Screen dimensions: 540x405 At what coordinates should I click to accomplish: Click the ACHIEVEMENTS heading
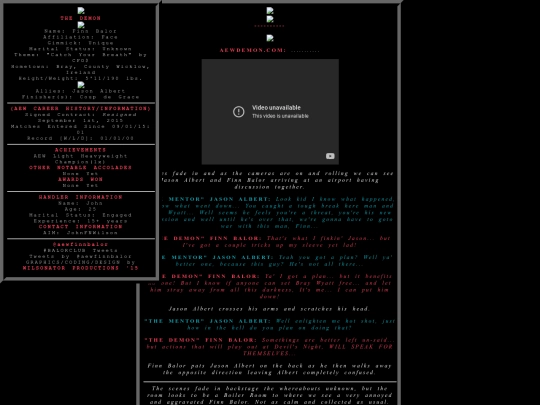pos(81,150)
